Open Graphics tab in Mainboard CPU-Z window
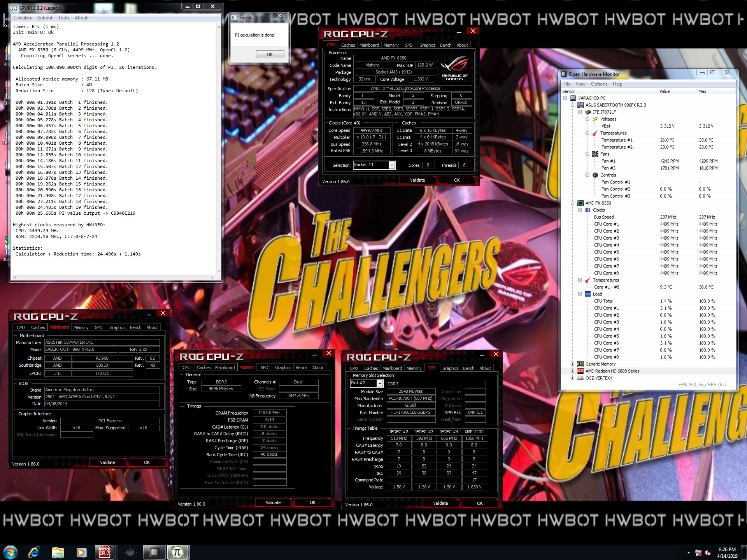This screenshot has height=560, width=747. (117, 327)
